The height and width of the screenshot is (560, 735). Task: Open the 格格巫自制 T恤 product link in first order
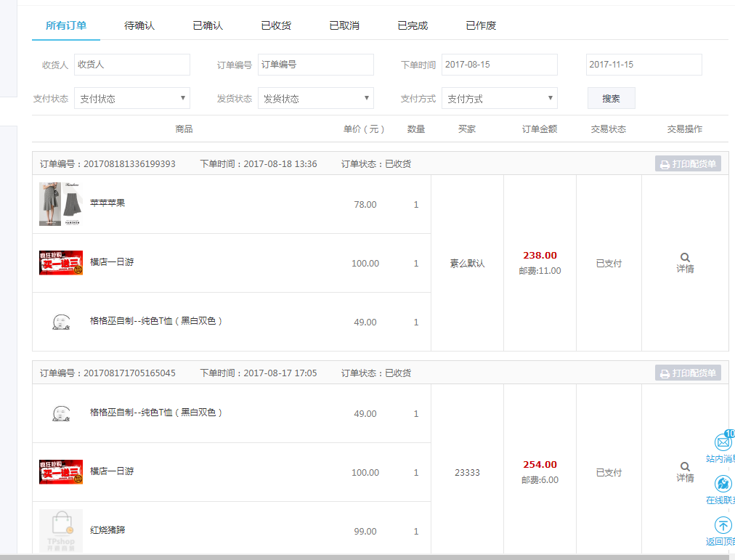[156, 321]
